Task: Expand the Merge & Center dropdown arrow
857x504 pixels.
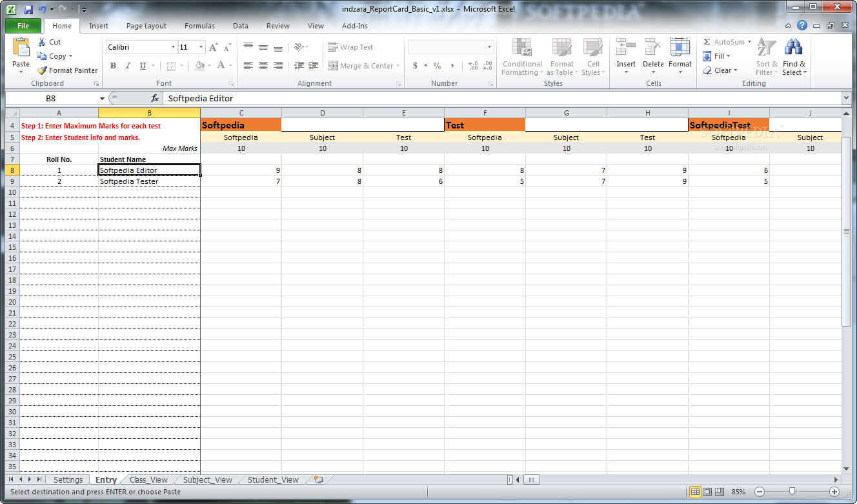Action: click(398, 66)
